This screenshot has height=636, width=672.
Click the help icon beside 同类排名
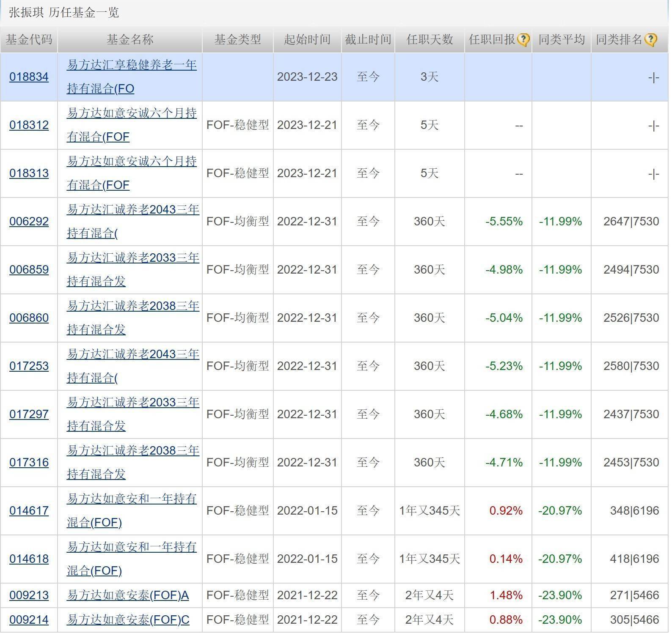[x=650, y=40]
